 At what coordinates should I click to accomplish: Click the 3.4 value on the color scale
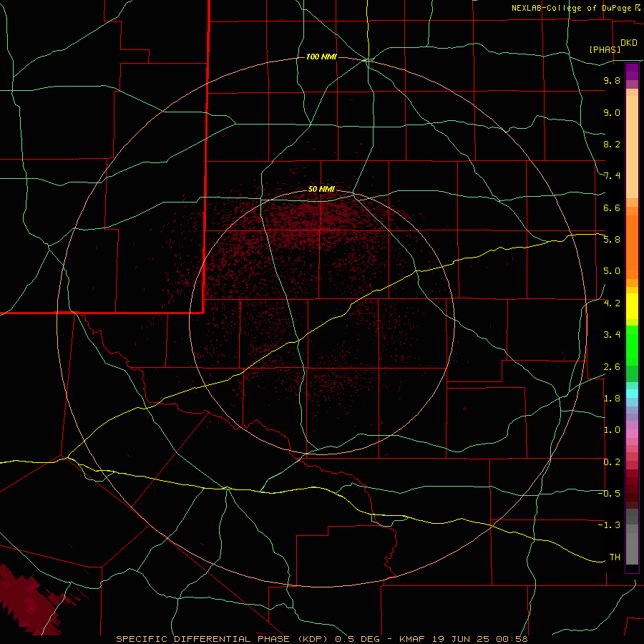[612, 335]
